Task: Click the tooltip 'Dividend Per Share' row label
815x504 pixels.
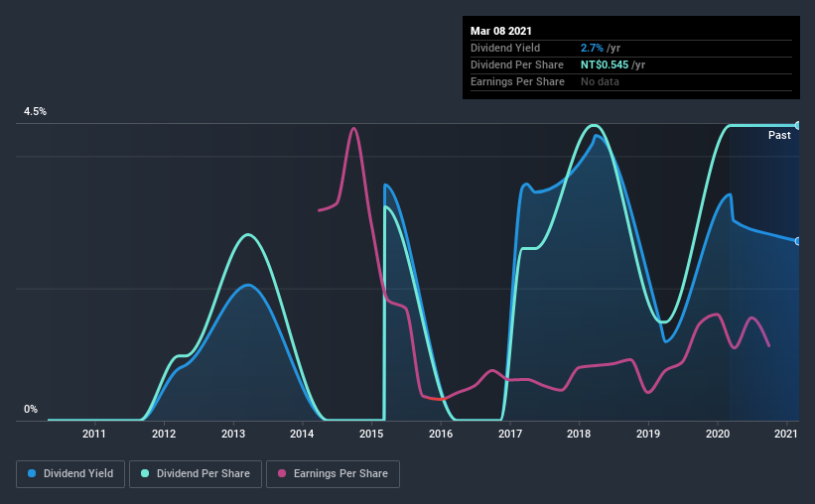Action: point(516,64)
